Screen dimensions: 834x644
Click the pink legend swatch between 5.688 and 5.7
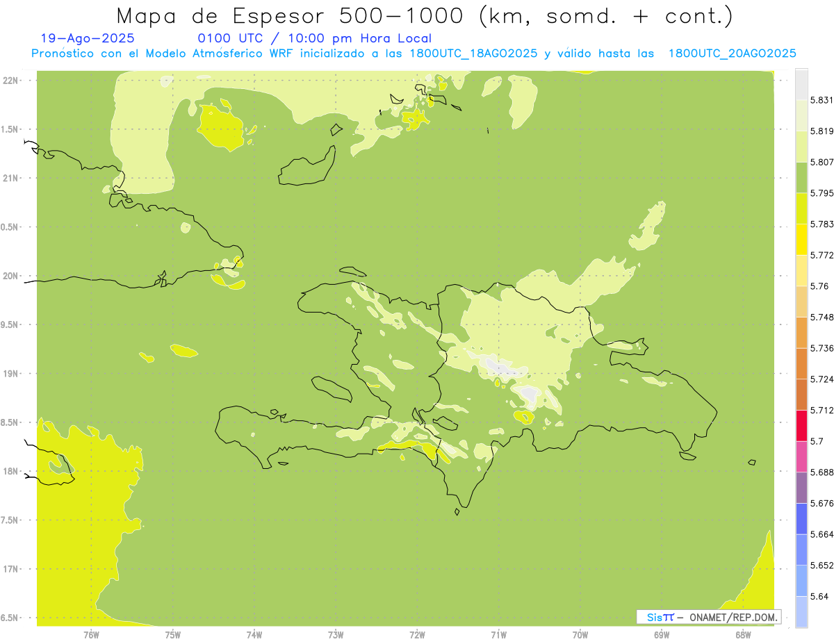tap(801, 456)
